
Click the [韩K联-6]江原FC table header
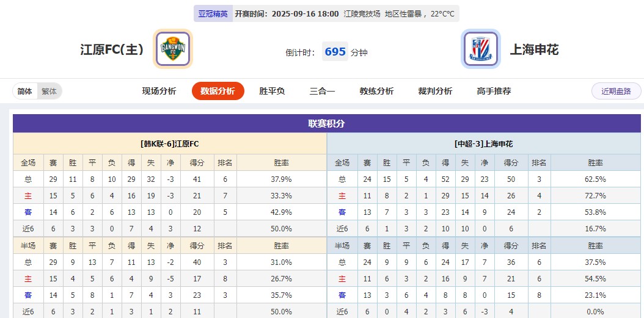[170, 144]
